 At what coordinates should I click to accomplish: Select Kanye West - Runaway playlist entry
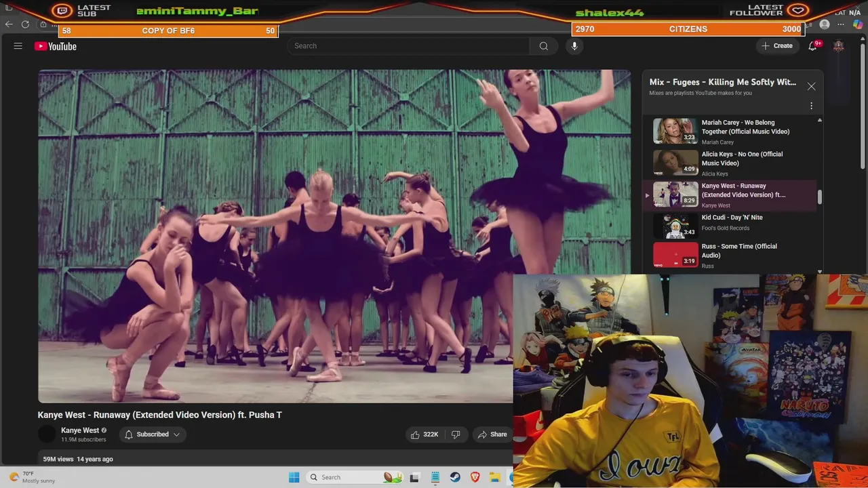[x=730, y=195]
